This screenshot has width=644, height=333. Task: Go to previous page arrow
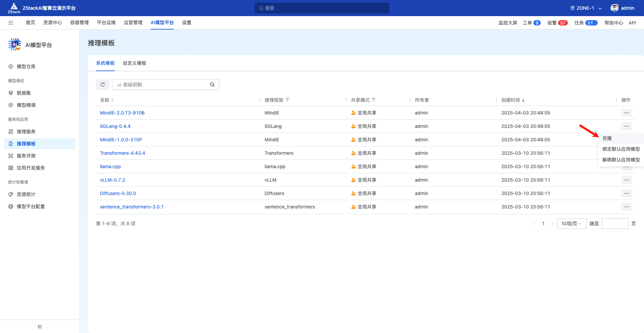click(534, 224)
